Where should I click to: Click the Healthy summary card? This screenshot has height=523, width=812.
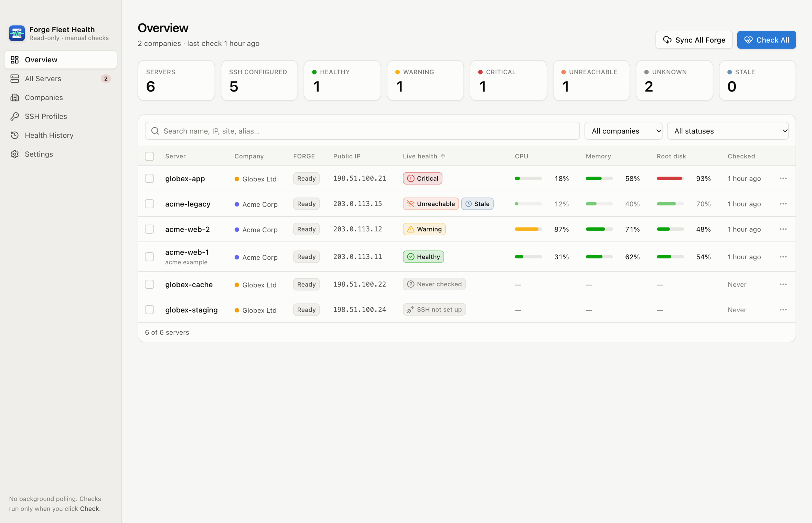pos(342,81)
